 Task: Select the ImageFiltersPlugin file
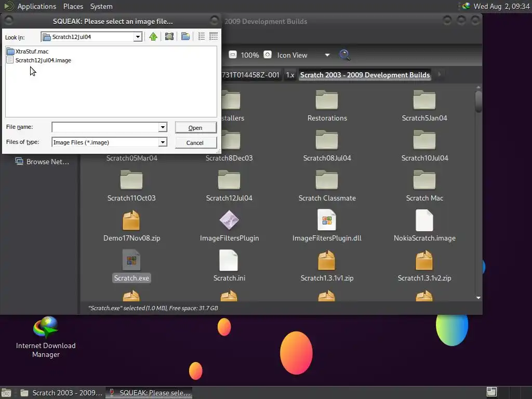(229, 226)
